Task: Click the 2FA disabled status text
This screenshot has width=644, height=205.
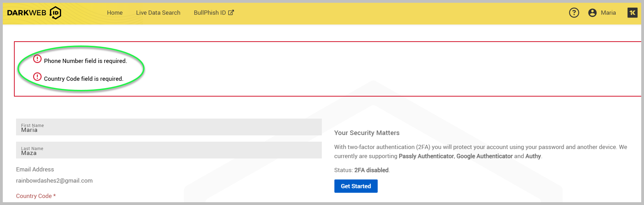Action: pyautogui.click(x=371, y=170)
